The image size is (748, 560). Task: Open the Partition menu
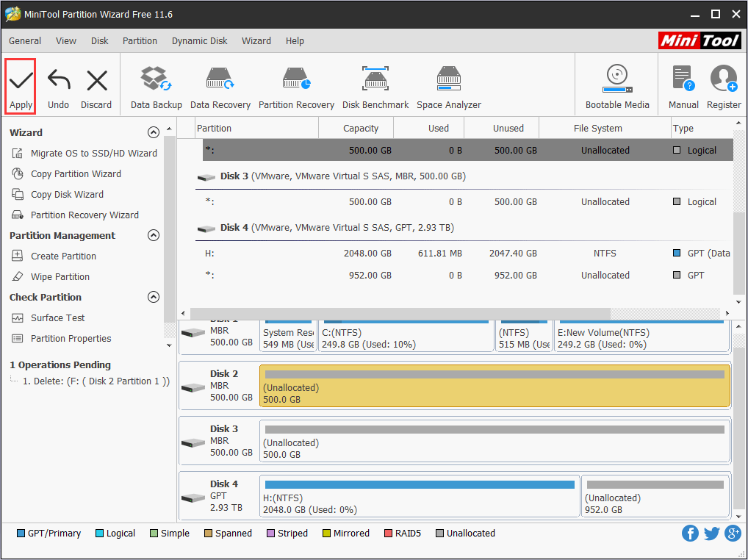tap(140, 41)
